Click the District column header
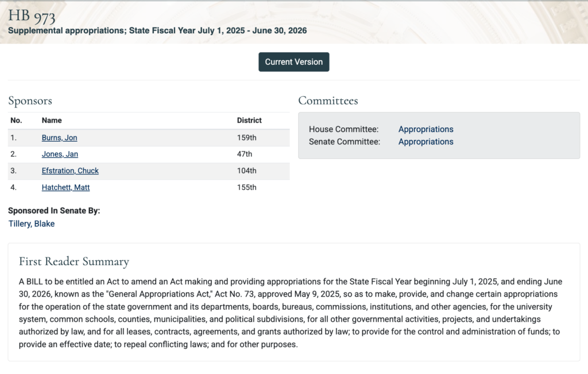The height and width of the screenshot is (374, 588). click(x=249, y=120)
